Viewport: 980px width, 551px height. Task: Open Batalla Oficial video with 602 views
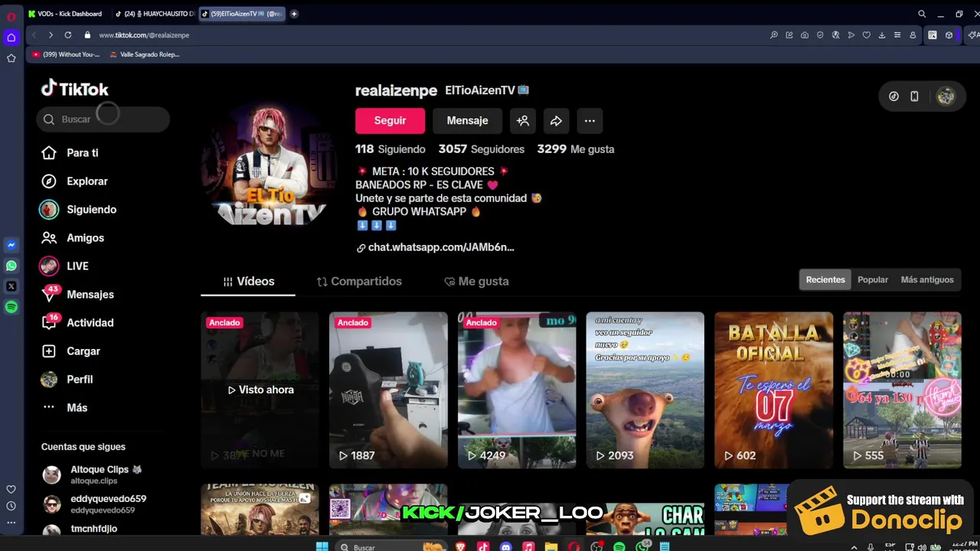coord(773,390)
